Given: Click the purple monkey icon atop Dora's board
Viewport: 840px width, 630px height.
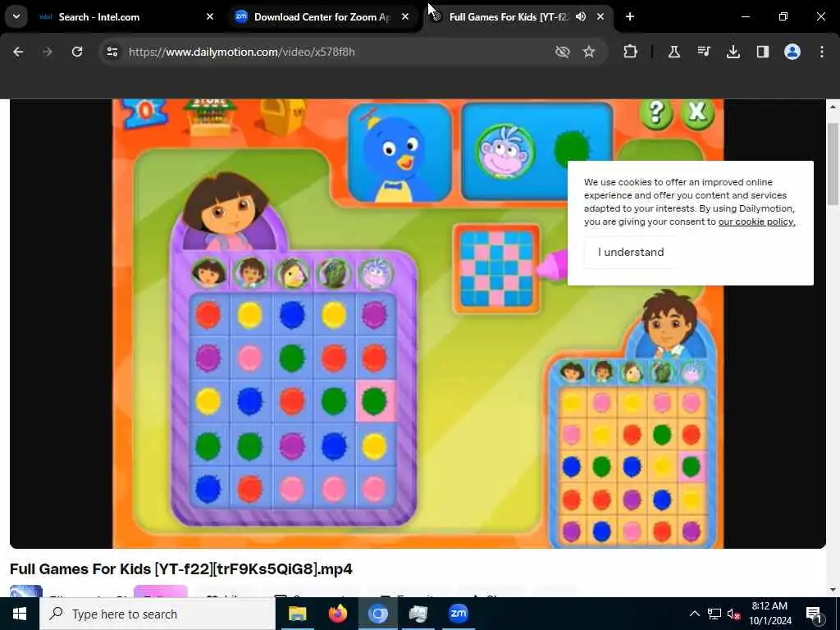Looking at the screenshot, I should click(375, 273).
